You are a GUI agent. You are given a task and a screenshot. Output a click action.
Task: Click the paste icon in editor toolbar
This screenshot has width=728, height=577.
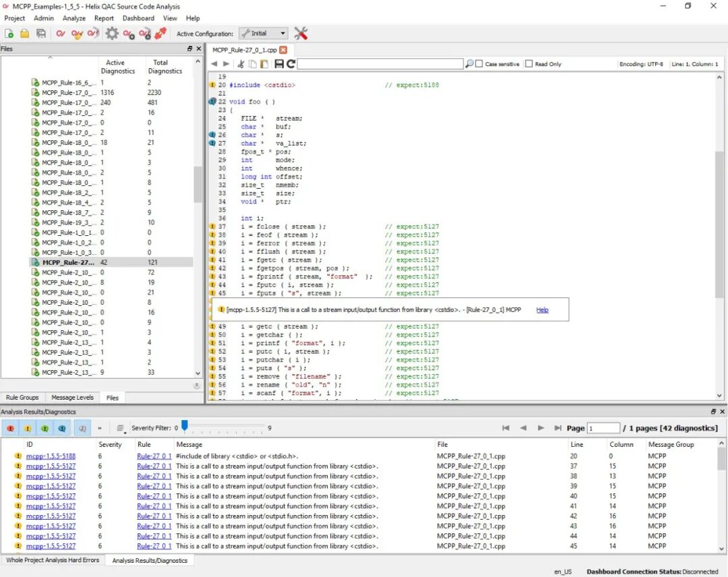pyautogui.click(x=264, y=64)
